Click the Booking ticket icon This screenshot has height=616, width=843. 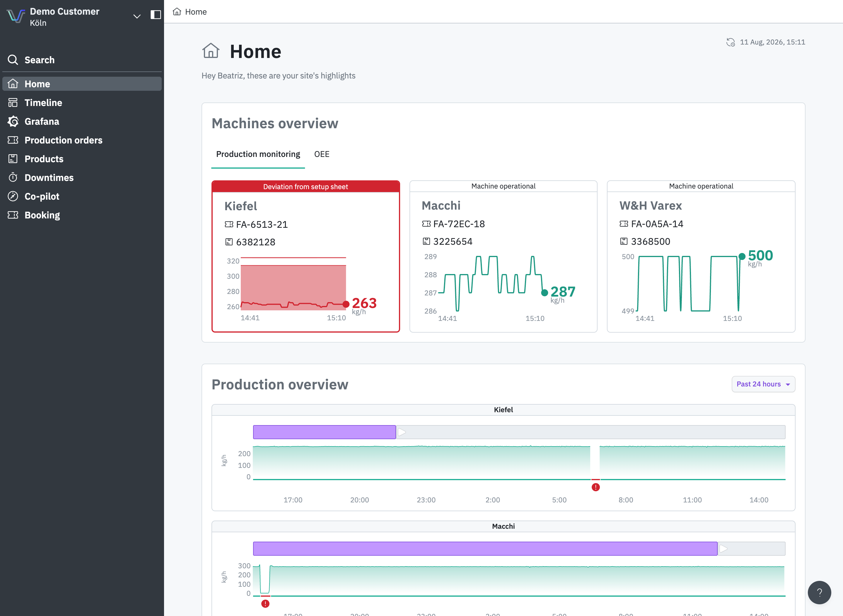[13, 215]
